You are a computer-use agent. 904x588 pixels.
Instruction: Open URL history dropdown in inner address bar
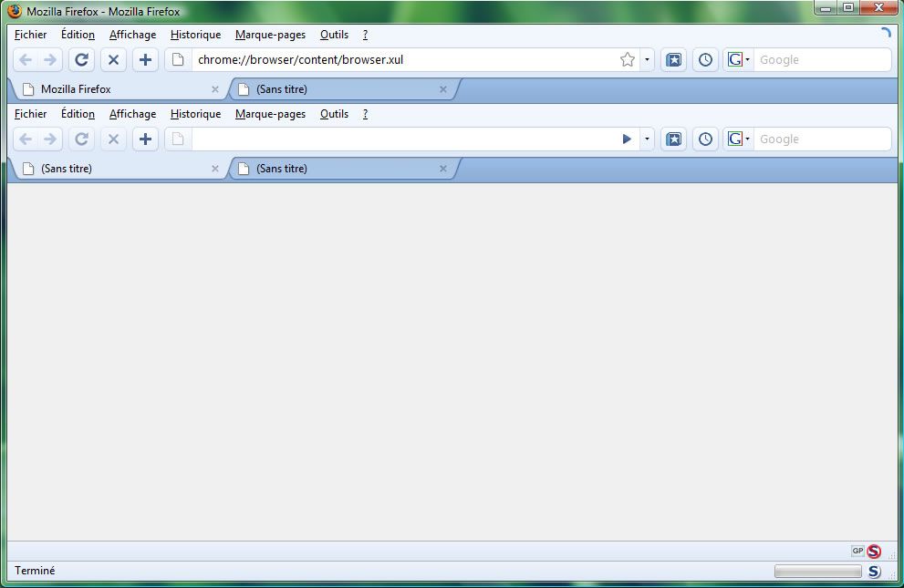pos(647,139)
